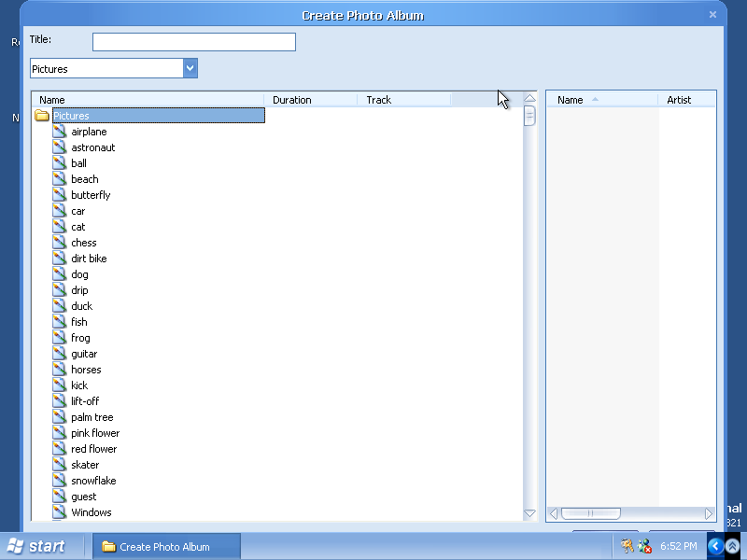
Task: Click the Pictures folder icon in list
Action: point(42,115)
